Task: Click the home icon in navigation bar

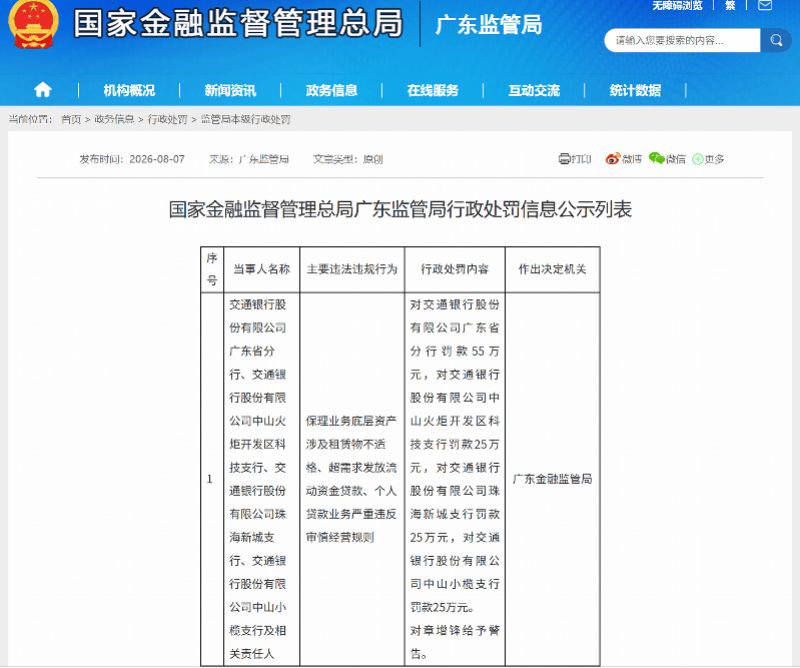Action: (43, 90)
